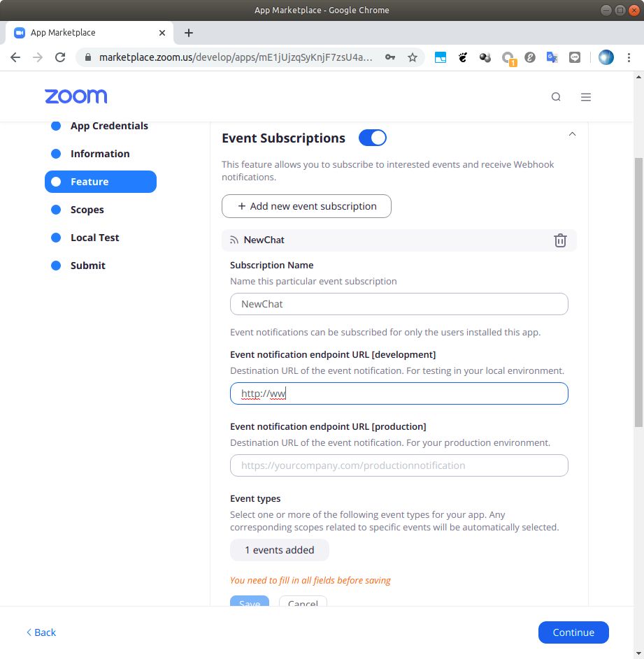Viewport: 644px width, 659px height.
Task: Click the grey spheres extension icon
Action: 485,57
